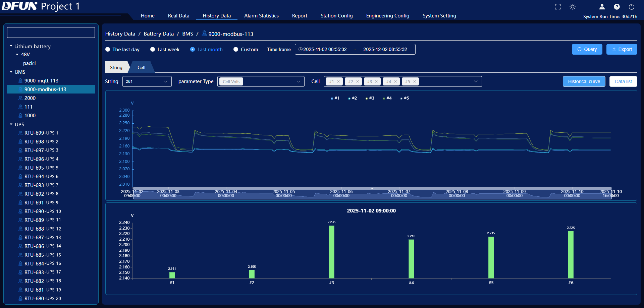Switch to the String tab
The width and height of the screenshot is (644, 308).
tap(116, 67)
